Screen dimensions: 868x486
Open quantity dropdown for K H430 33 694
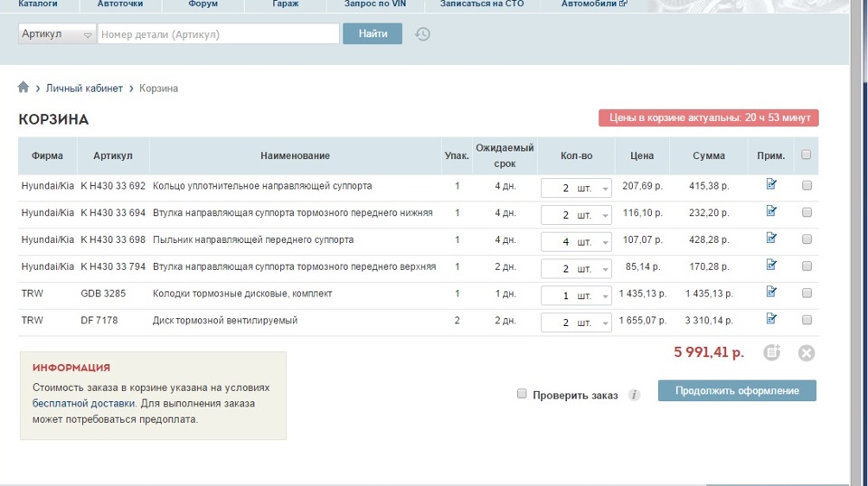576,215
